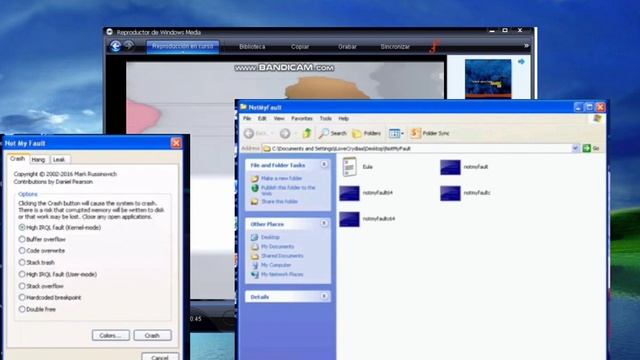
Task: Open Search in Explorer toolbar
Action: coord(333,133)
